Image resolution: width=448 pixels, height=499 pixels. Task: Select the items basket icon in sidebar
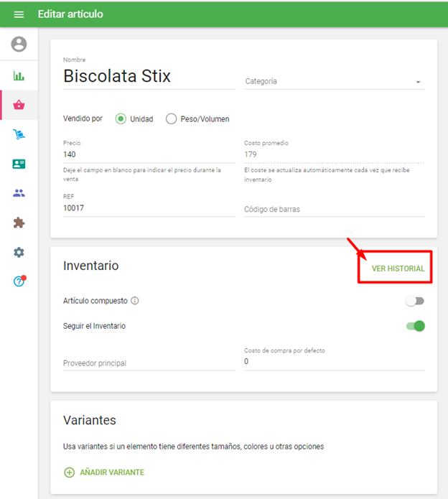tap(19, 105)
